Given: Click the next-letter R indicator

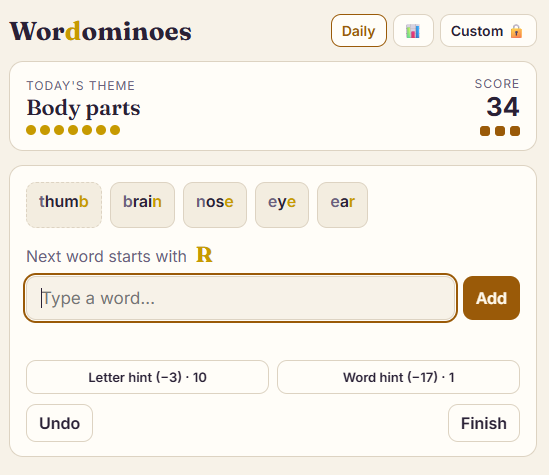Looking at the screenshot, I should tap(204, 254).
